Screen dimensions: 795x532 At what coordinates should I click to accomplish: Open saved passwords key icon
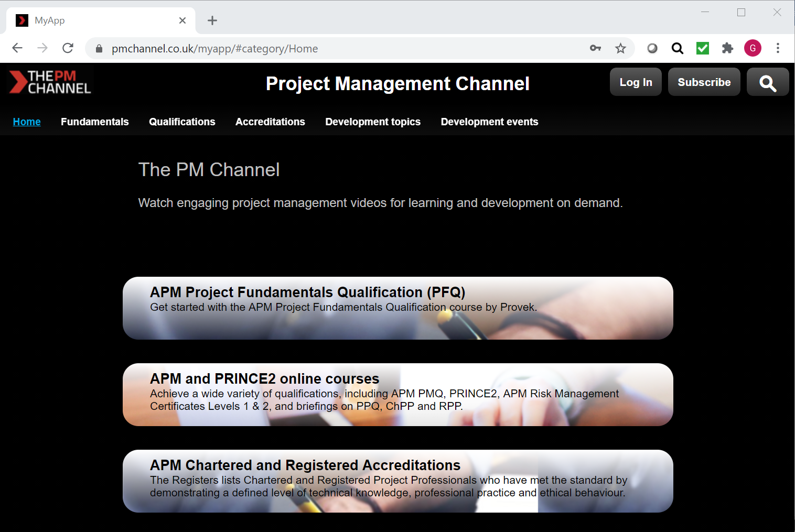tap(595, 48)
